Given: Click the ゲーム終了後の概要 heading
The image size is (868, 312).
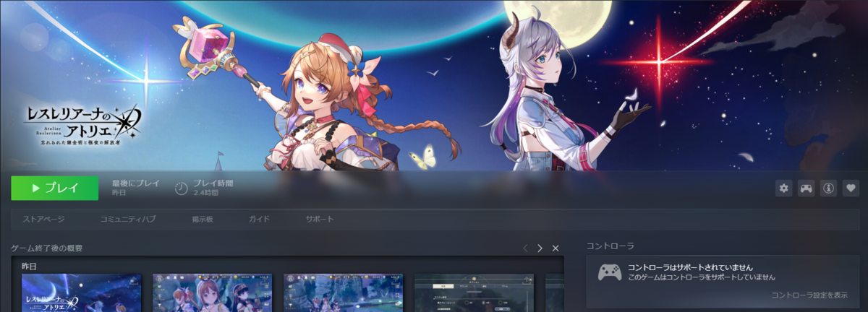Looking at the screenshot, I should coord(46,248).
